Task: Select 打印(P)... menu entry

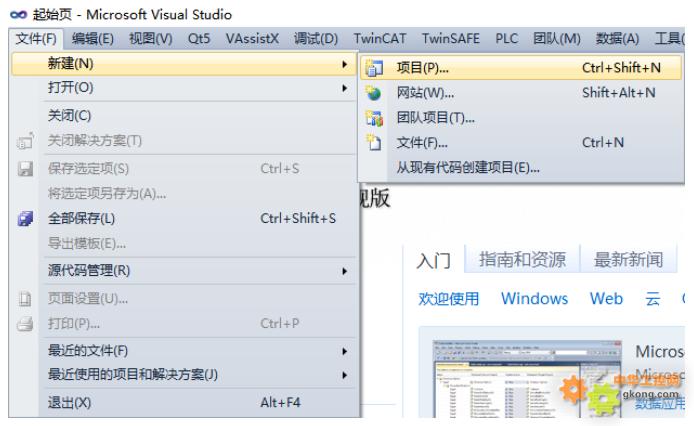Action: tap(184, 324)
